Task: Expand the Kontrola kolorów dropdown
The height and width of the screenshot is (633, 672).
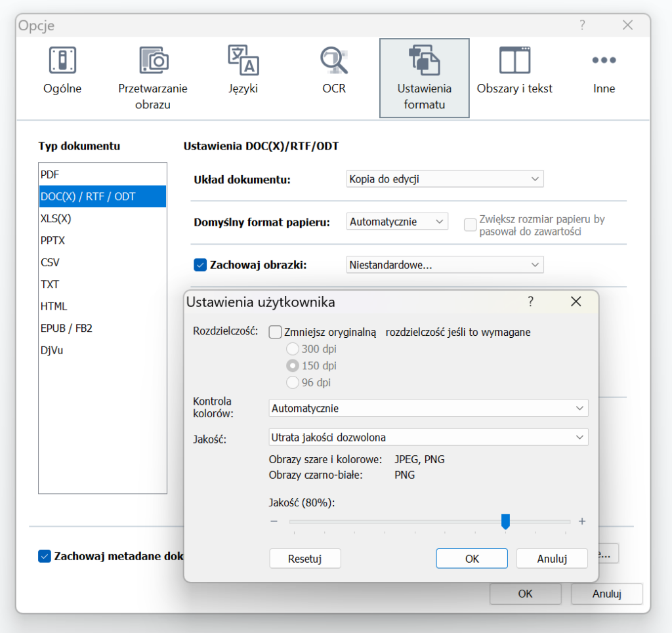Action: 429,408
